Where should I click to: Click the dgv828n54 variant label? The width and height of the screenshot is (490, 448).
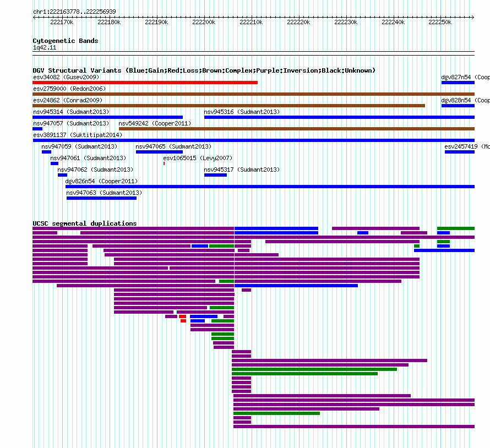(x=465, y=100)
